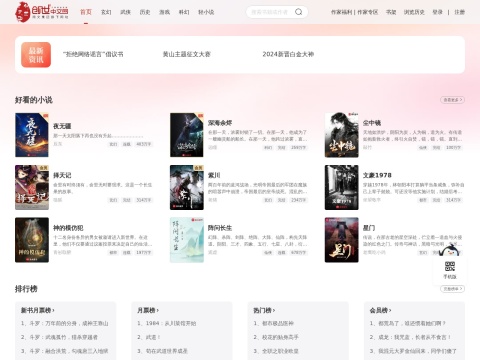Viewport: 480px width, 360px height.
Task: Click view more button beside 好看的小说
Action: (x=452, y=100)
